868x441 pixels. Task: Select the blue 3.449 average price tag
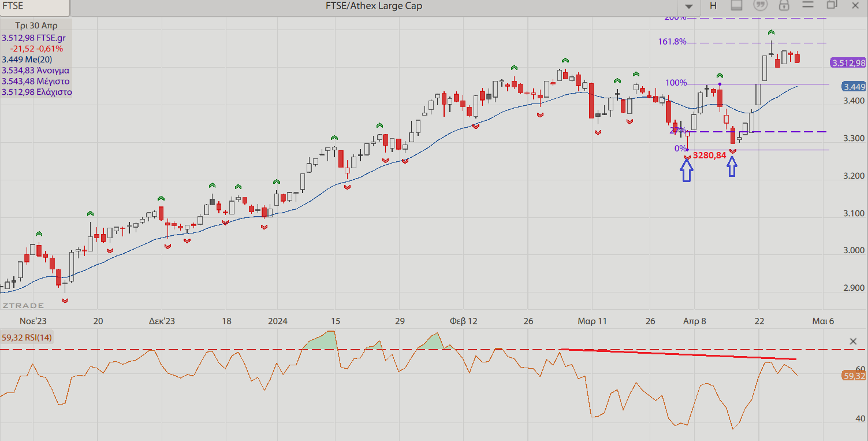(854, 87)
